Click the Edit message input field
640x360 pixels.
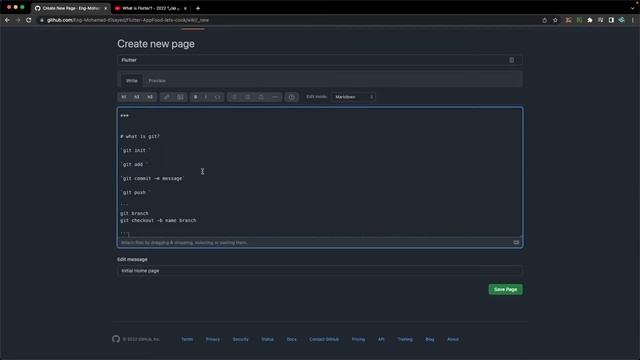coord(320,271)
